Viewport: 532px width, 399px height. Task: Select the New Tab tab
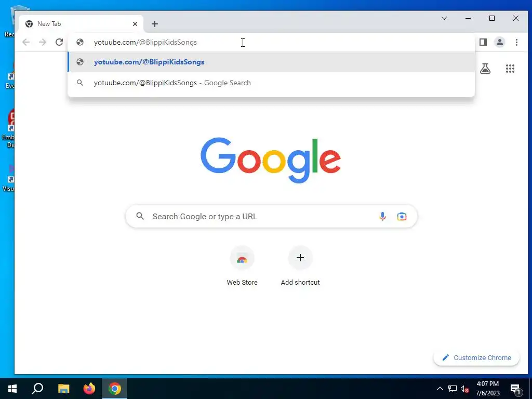[x=81, y=24]
